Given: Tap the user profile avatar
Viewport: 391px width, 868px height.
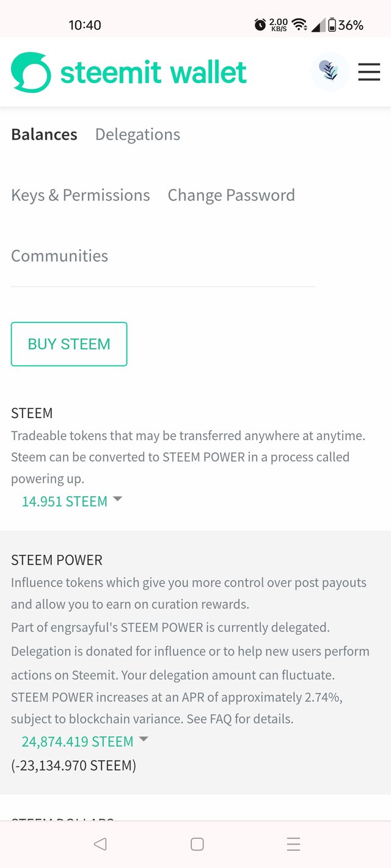Looking at the screenshot, I should [x=330, y=72].
